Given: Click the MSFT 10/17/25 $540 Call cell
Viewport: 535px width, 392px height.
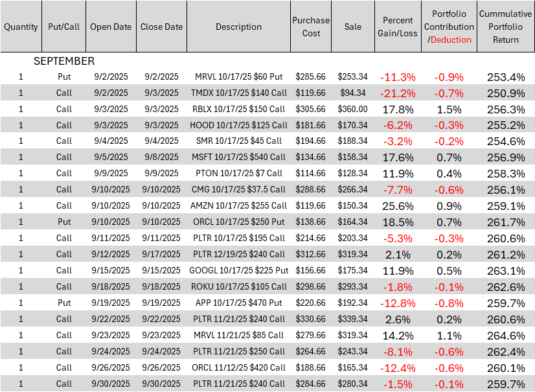Looking at the screenshot, I should coord(239,157).
